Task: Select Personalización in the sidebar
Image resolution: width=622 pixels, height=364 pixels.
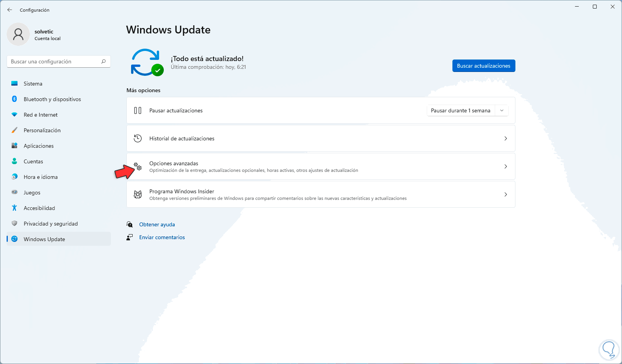Action: 59,130
